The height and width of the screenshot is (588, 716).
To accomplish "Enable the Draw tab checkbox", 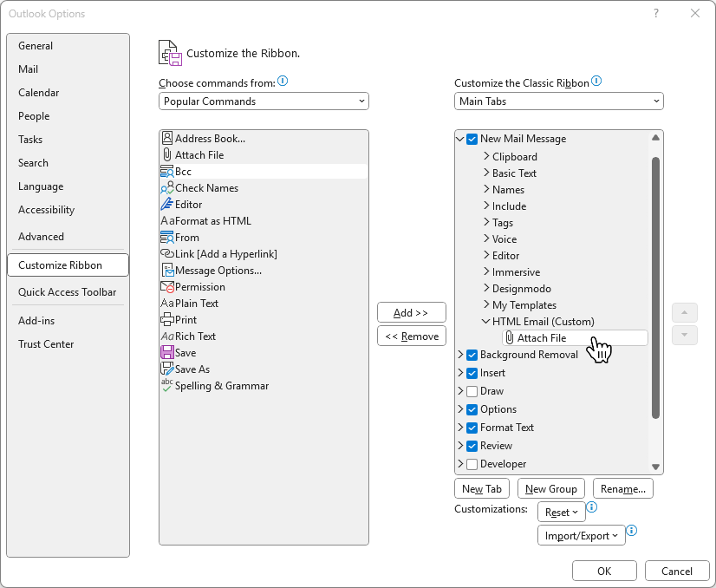I will (472, 391).
